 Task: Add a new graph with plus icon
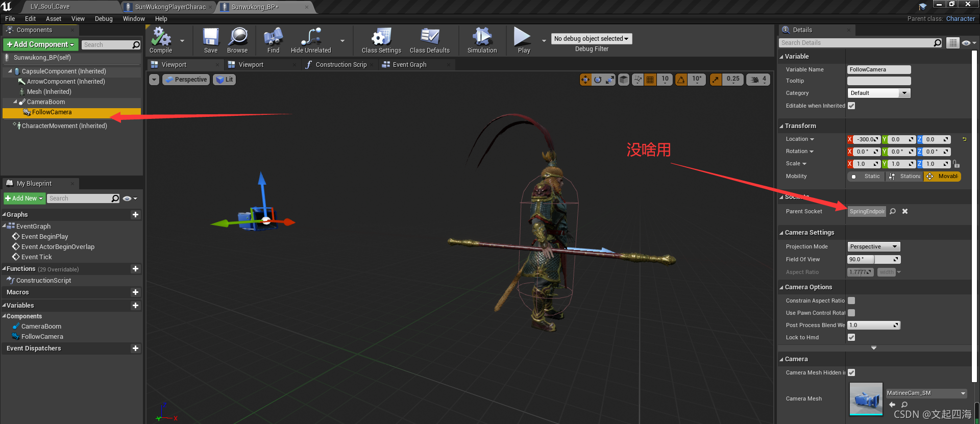pos(135,215)
